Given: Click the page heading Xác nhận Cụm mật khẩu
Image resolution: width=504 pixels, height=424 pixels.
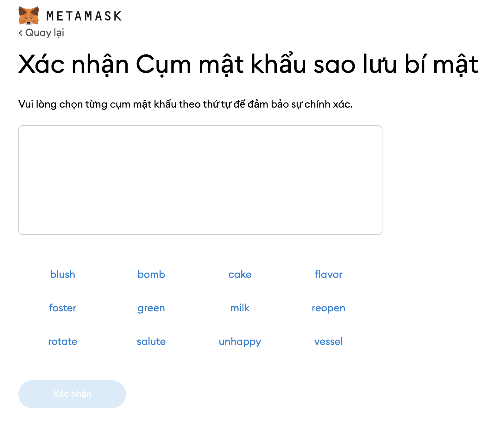Looking at the screenshot, I should [x=248, y=65].
